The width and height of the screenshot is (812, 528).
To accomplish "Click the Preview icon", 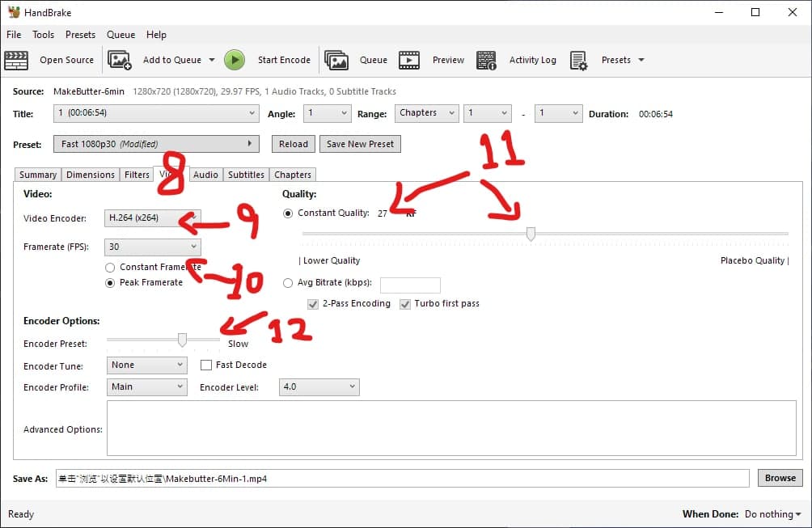I will coord(410,60).
